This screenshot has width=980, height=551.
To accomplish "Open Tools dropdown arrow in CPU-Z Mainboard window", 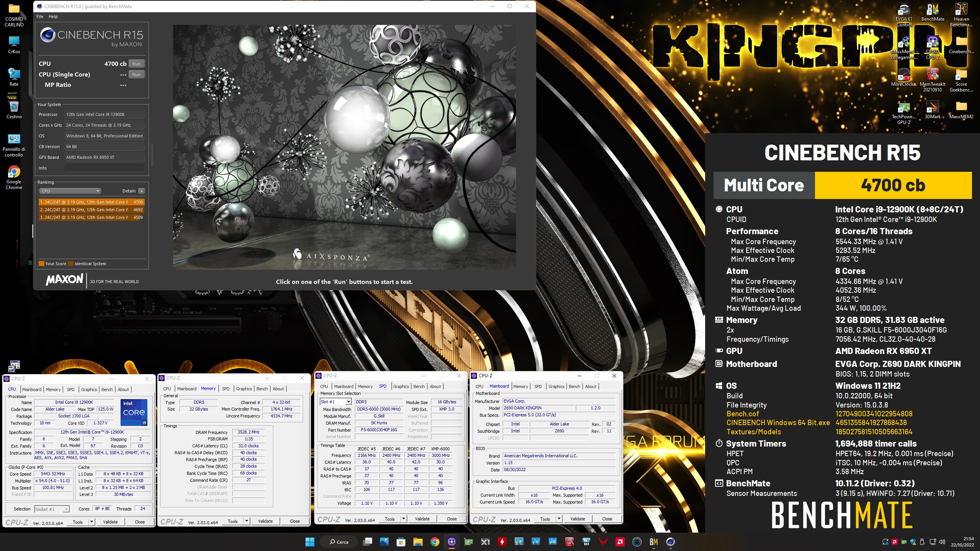I will pos(559,519).
